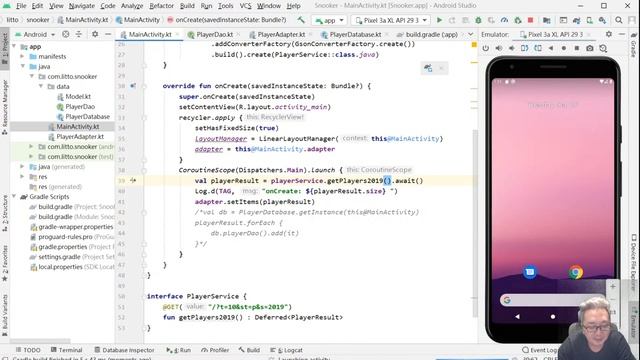
Task: Collapse the java folder node
Action: [23, 66]
